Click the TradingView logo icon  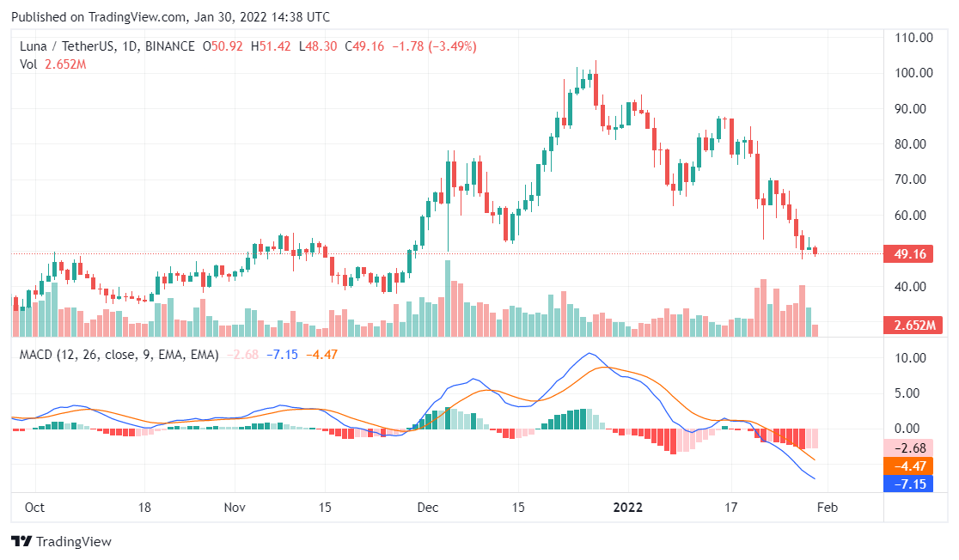21,542
